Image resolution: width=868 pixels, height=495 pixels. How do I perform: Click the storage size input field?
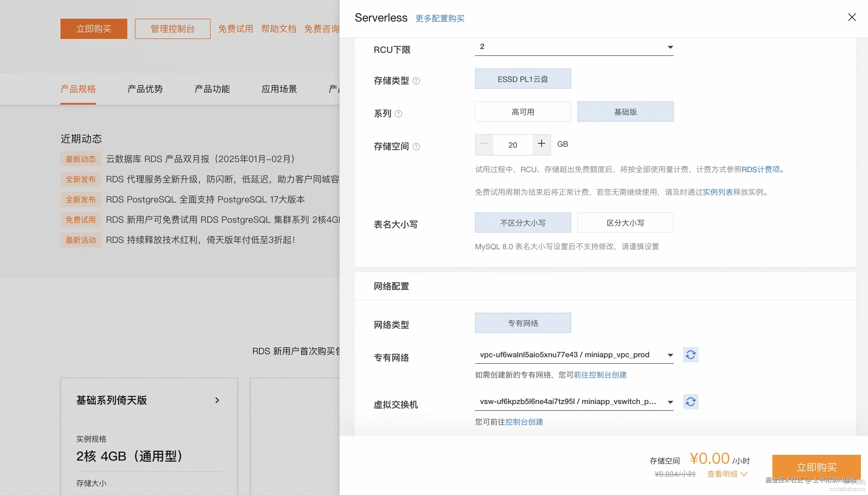[512, 145]
